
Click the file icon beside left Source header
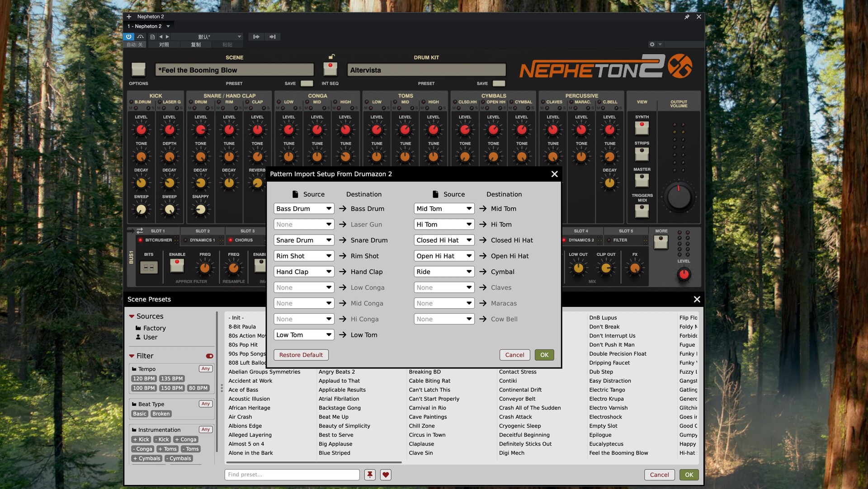[x=295, y=194]
